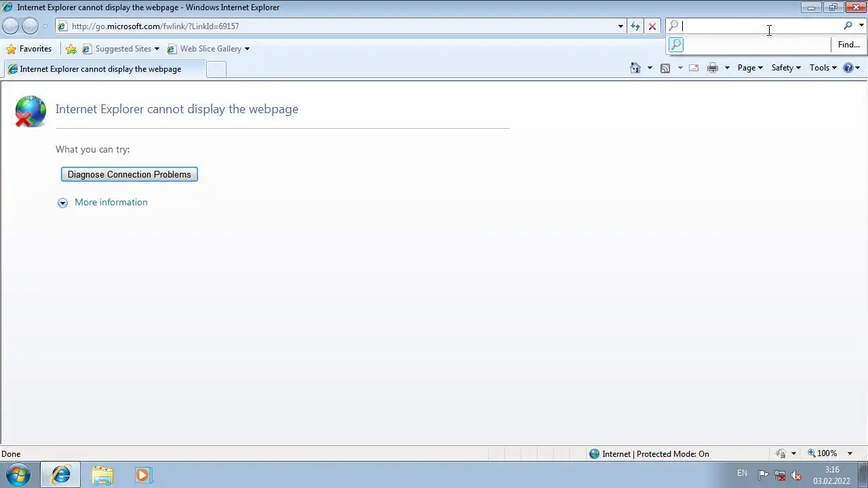The height and width of the screenshot is (488, 868).
Task: Stop loading with the red X icon
Action: point(652,26)
